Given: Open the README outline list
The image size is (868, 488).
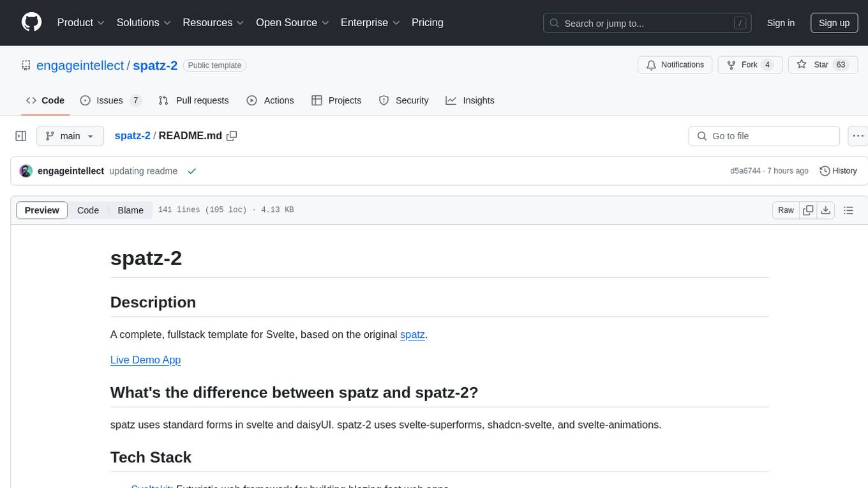Looking at the screenshot, I should [x=849, y=210].
